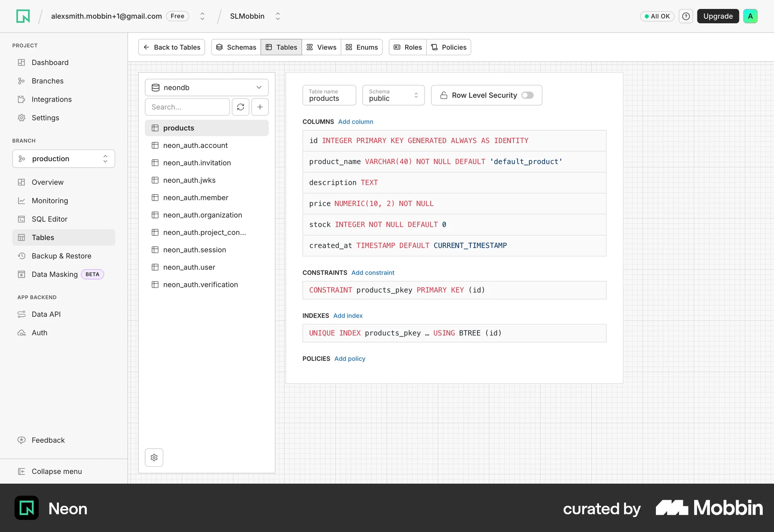Click the Feedback chat icon
Viewport: 774px width, 532px height.
(21, 440)
